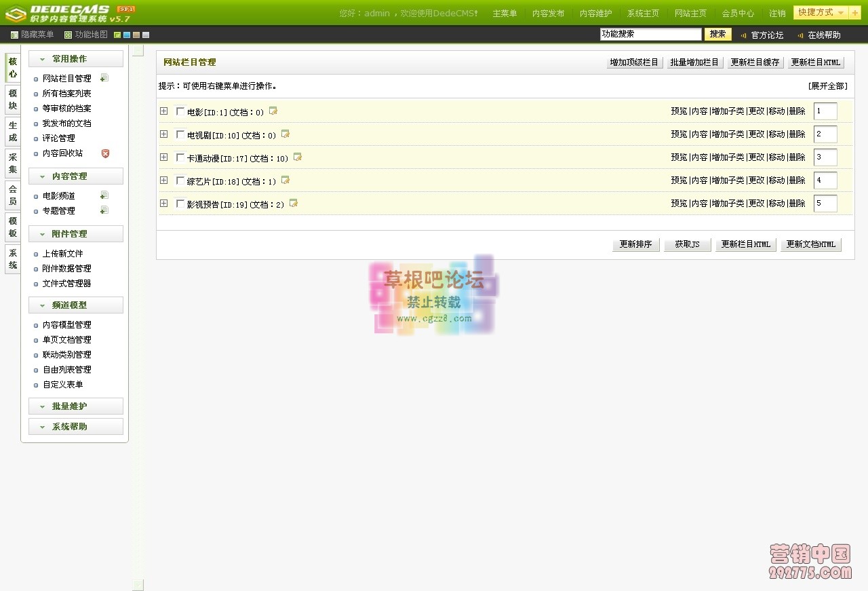This screenshot has height=591, width=868.
Task: Expand the 电影 column tree node
Action: (x=164, y=111)
